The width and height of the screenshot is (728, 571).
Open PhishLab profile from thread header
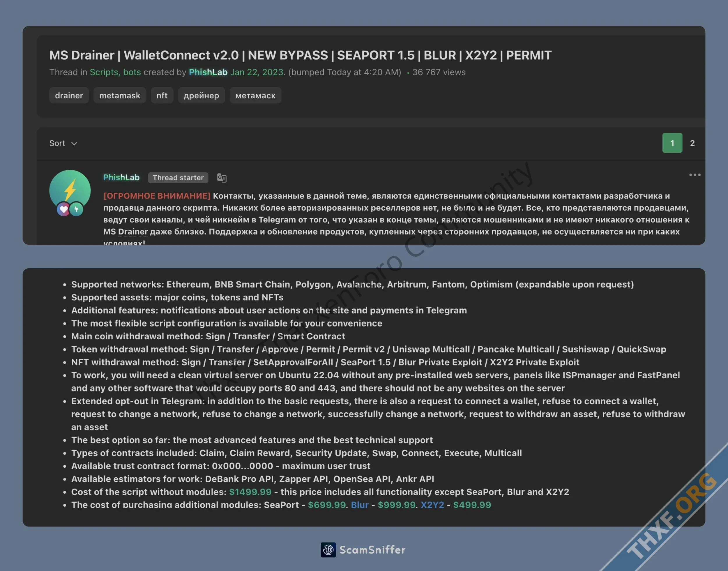[208, 72]
